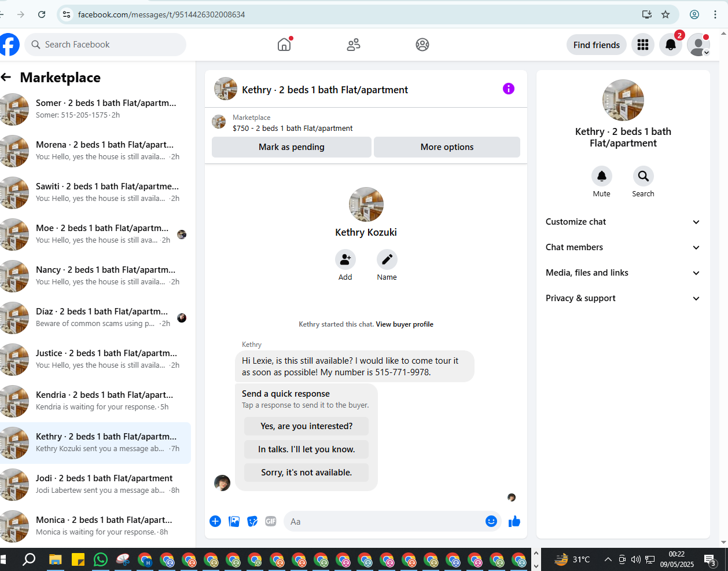The width and height of the screenshot is (728, 571).
Task: Open Somer conversation in list
Action: click(95, 109)
